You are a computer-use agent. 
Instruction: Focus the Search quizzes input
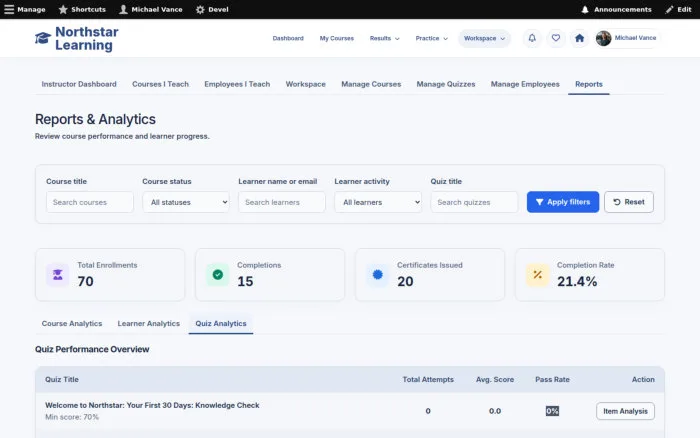tap(474, 202)
